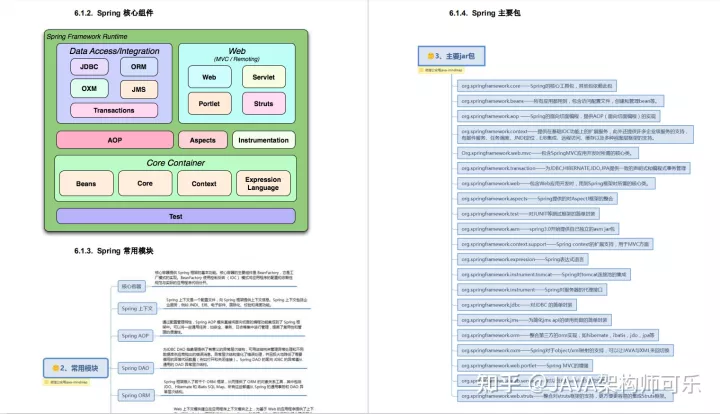Select the 'org.springframework.asm' jar entry
Image resolution: width=720 pixels, height=414 pixels.
tap(538, 229)
